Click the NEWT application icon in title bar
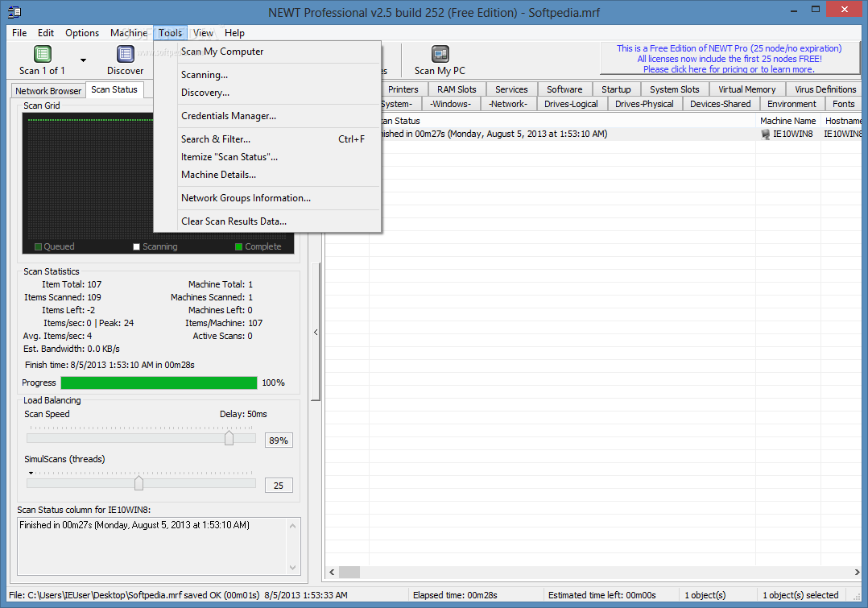The width and height of the screenshot is (868, 608). [14, 11]
